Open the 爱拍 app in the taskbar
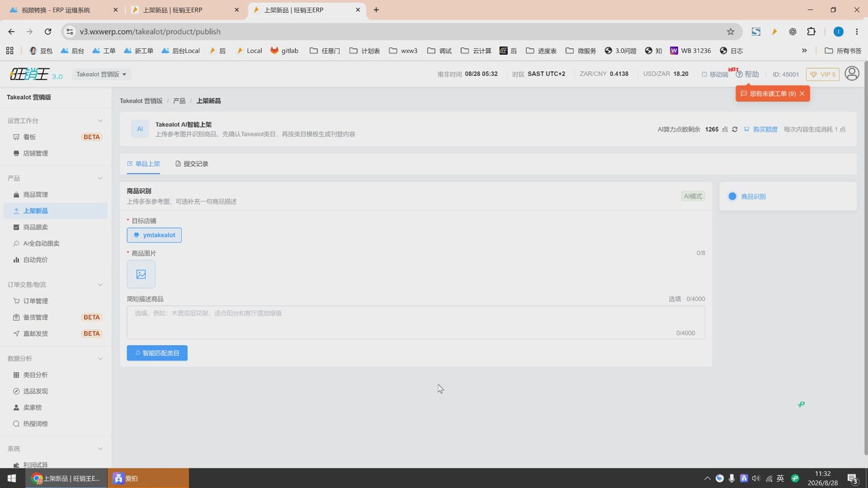This screenshot has width=868, height=488. [149, 479]
